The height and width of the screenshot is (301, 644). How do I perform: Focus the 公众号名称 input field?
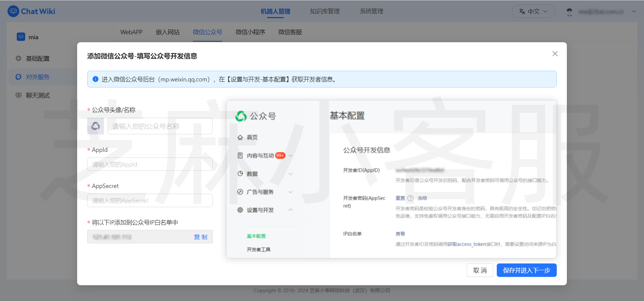[160, 126]
